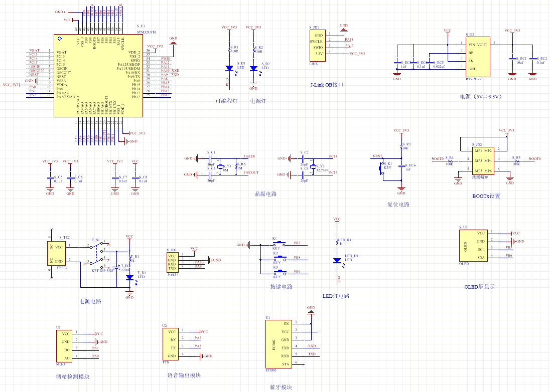
Task: Select decoupling capacitor S_C8 0.1uf
Action: click(x=135, y=178)
